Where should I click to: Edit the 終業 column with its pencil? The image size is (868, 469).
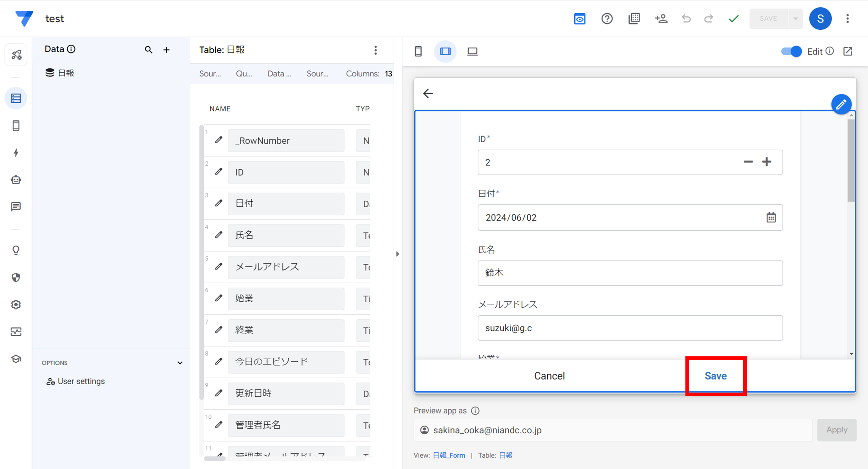(x=219, y=329)
